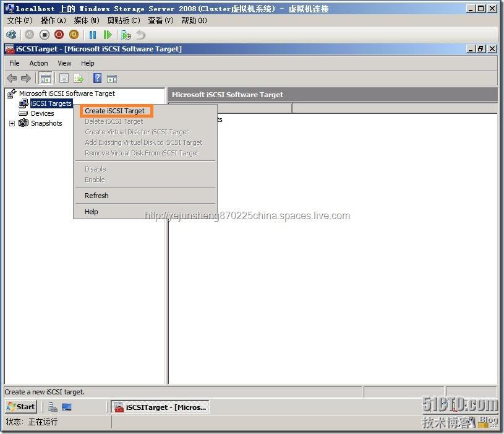The height and width of the screenshot is (434, 504).
Task: Click the Revert undo arrow icon
Action: point(141,35)
